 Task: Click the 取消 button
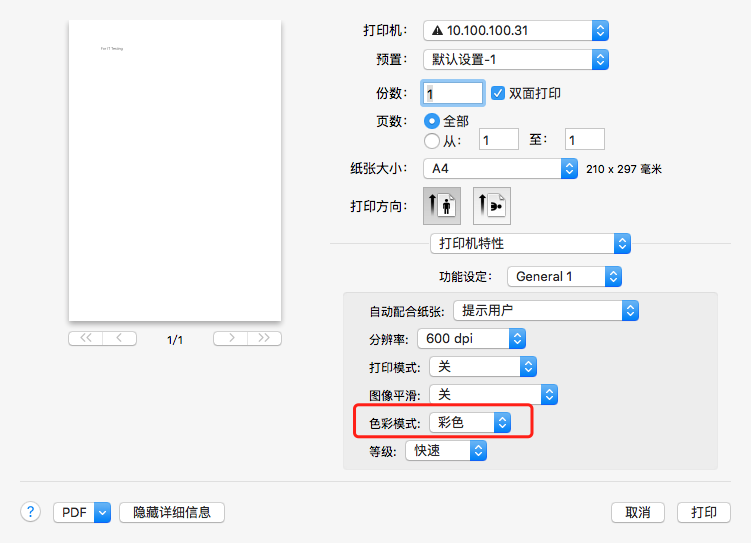pos(637,512)
